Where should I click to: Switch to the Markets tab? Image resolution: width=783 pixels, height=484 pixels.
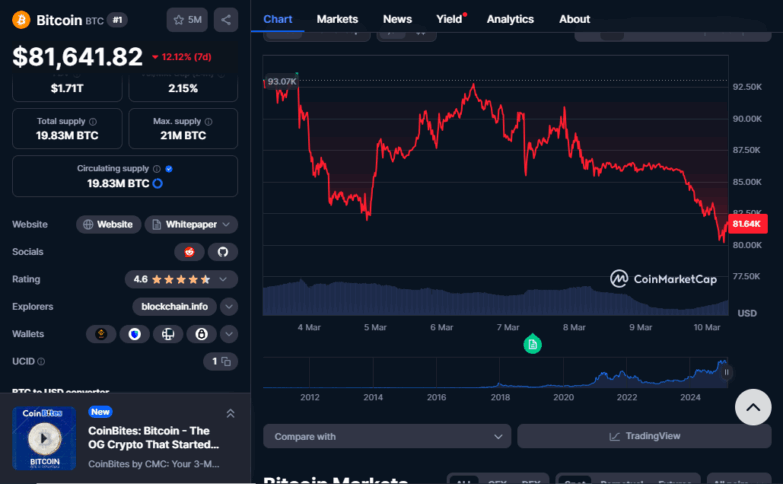click(337, 19)
